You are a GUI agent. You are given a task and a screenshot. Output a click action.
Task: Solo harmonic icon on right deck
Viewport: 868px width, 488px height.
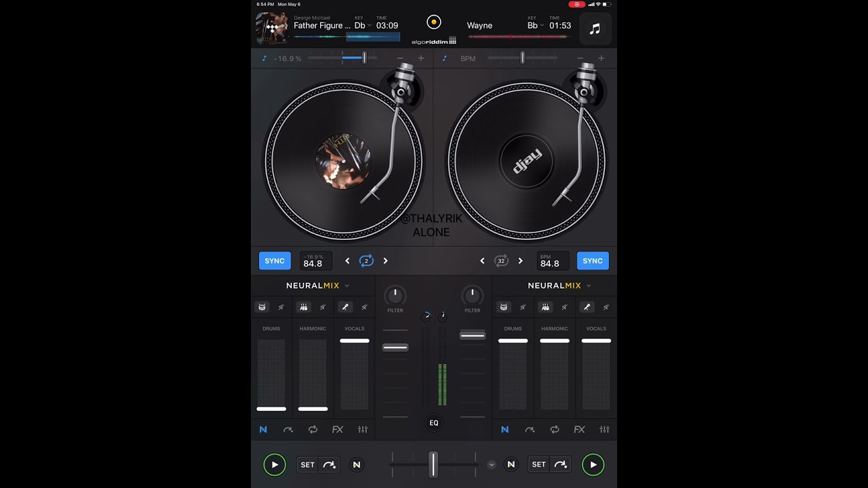(x=545, y=307)
